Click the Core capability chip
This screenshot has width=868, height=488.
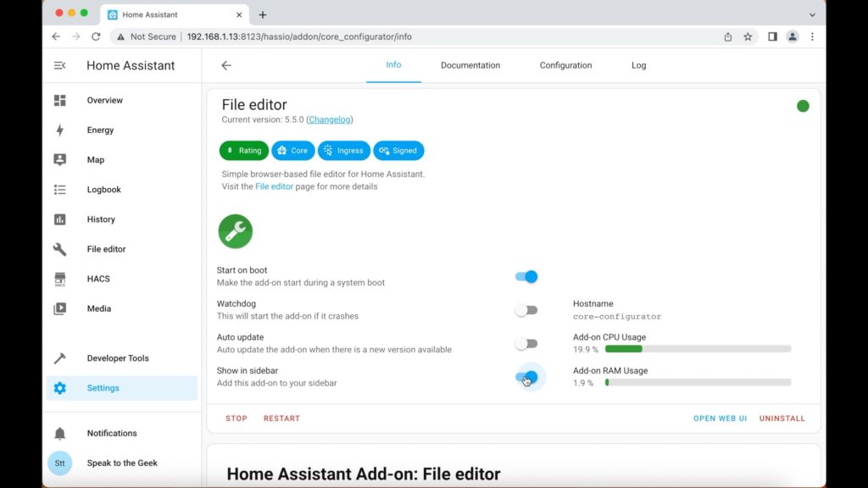(x=292, y=151)
